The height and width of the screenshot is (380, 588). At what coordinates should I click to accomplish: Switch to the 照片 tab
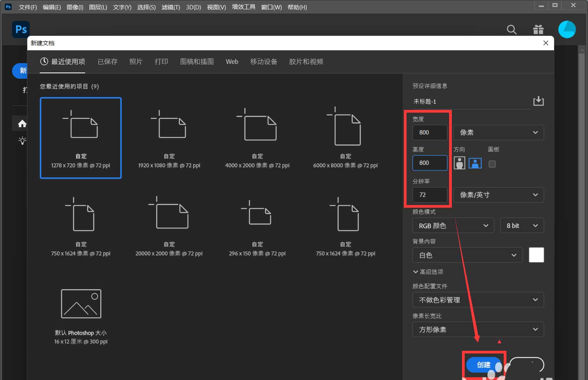pos(136,62)
